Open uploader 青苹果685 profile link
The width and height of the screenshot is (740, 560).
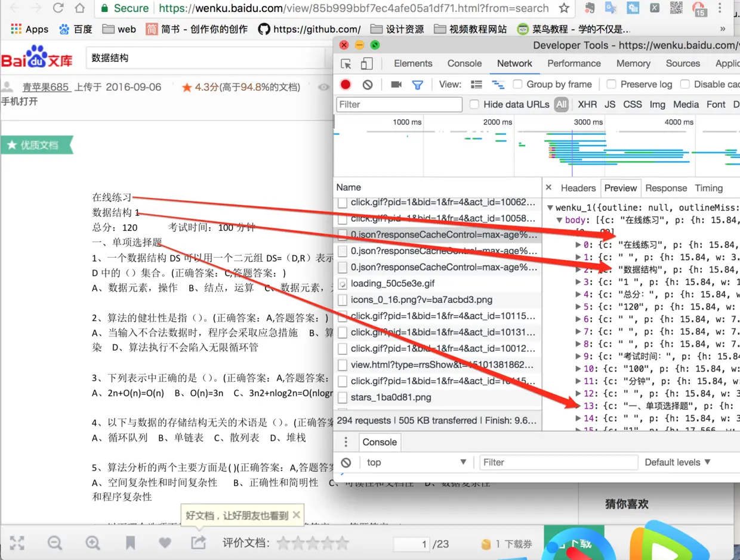46,87
